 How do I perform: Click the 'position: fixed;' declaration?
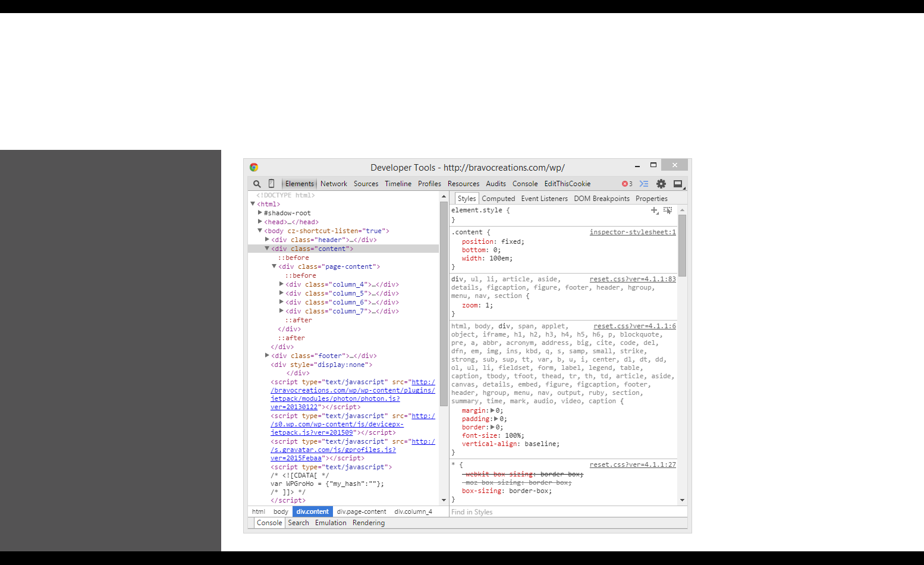coord(493,241)
